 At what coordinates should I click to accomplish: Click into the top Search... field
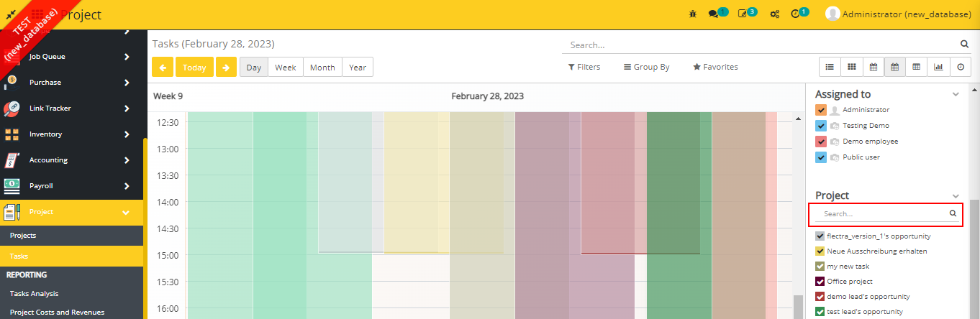pos(759,45)
